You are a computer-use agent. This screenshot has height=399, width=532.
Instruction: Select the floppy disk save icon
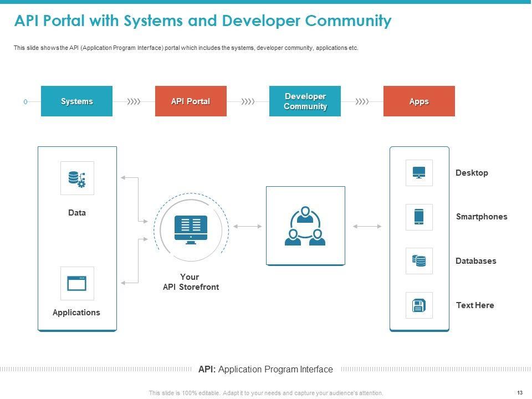[419, 305]
